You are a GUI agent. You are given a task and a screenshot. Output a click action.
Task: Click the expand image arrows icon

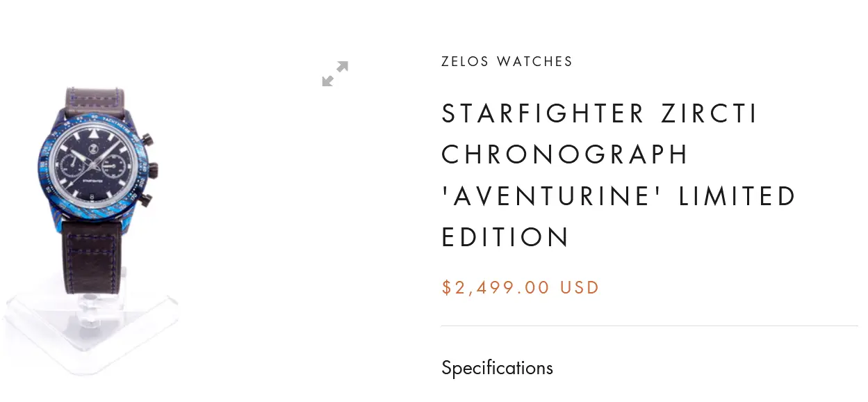(335, 74)
